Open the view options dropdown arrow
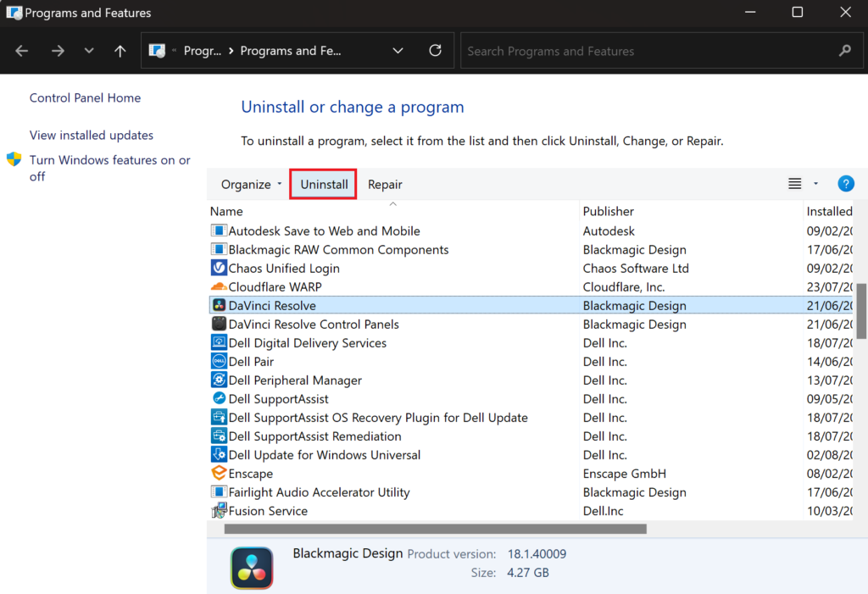This screenshot has width=868, height=594. coord(815,184)
